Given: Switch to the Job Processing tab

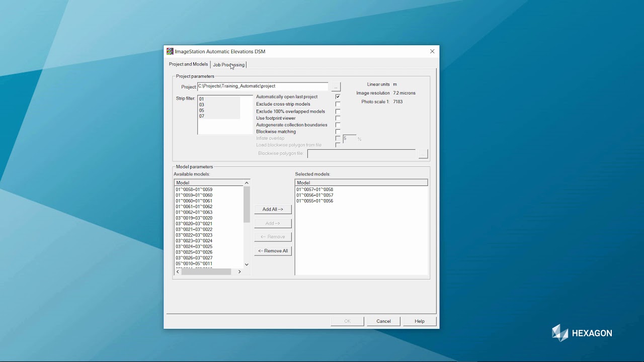Looking at the screenshot, I should tap(229, 64).
